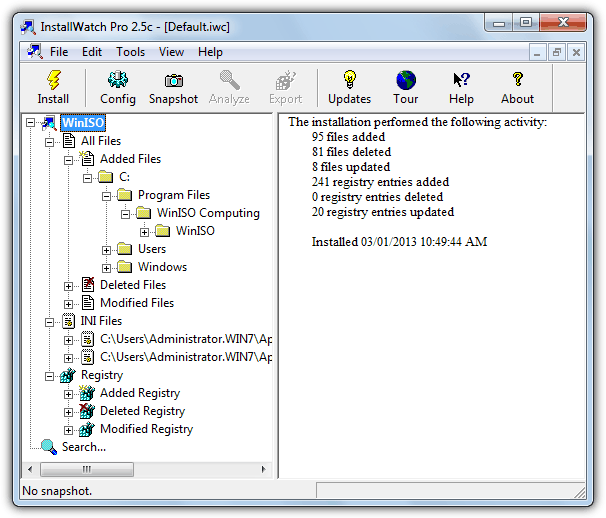606x518 pixels.
Task: Click '95 files added' text
Action: point(348,137)
